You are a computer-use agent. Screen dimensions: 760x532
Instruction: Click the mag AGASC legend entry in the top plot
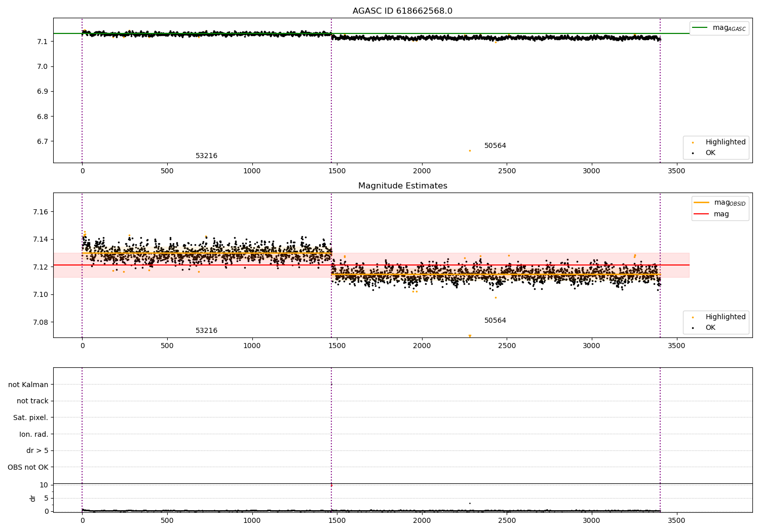pos(719,28)
